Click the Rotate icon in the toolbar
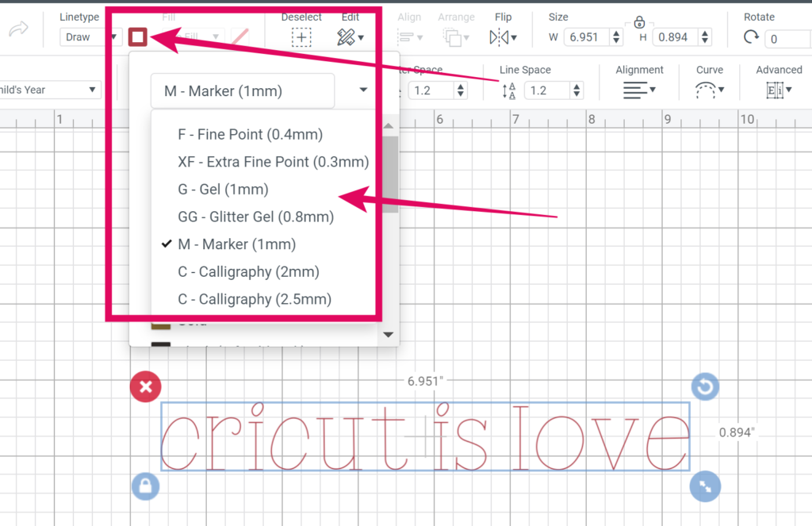The width and height of the screenshot is (812, 526). click(751, 37)
